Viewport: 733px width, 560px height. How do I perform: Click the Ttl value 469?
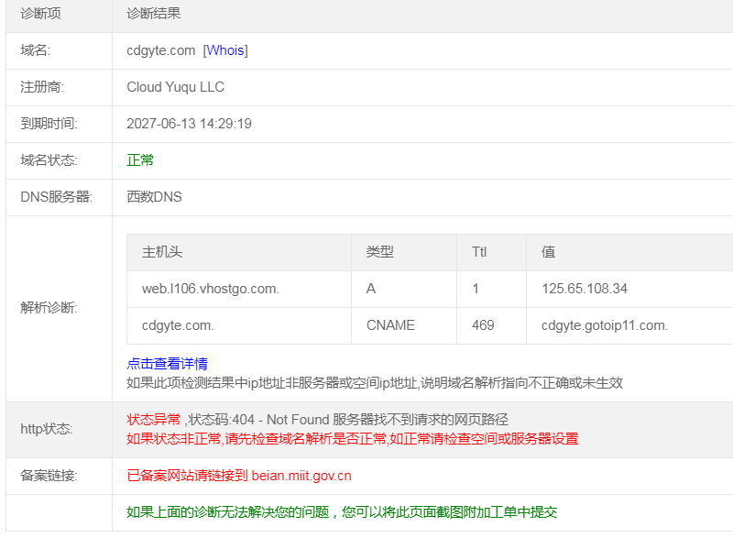483,325
